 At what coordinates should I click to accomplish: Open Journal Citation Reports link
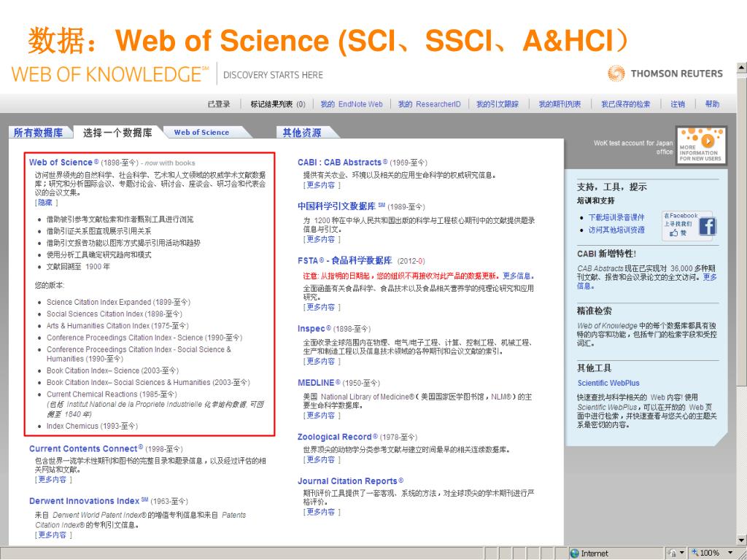click(350, 481)
